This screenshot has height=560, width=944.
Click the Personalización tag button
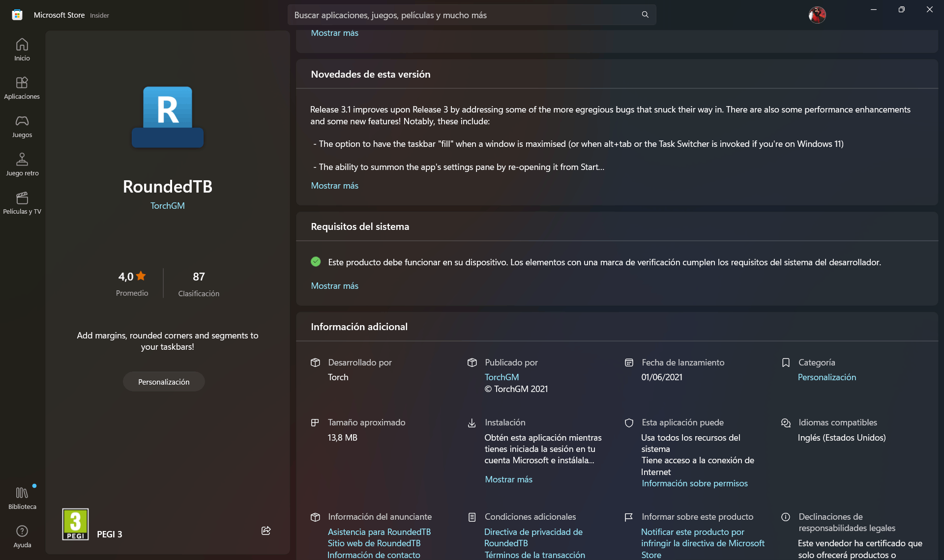point(164,382)
